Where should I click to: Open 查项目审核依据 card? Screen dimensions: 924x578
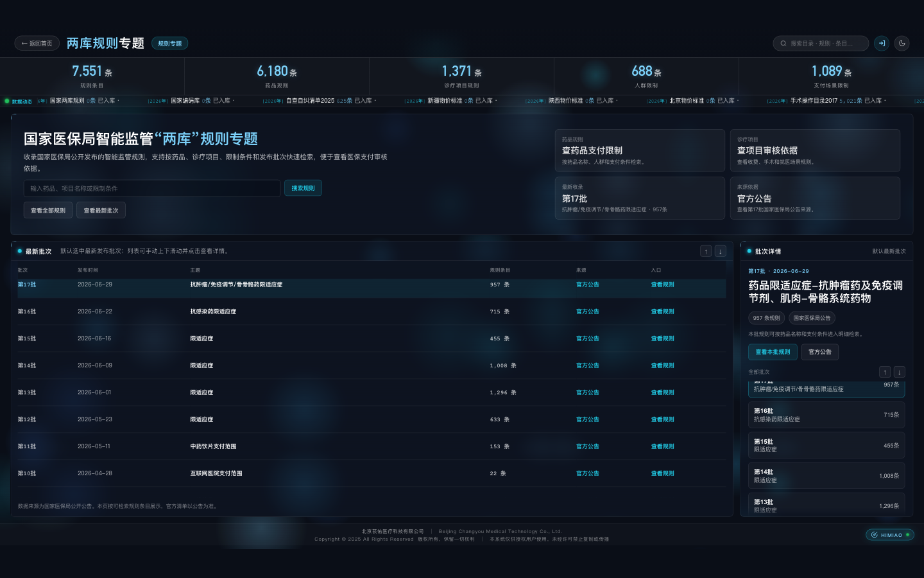(x=815, y=150)
